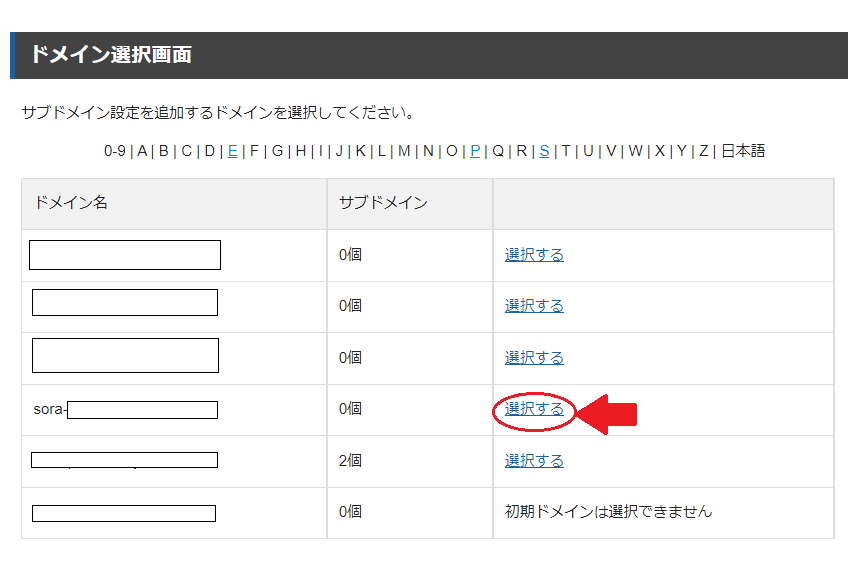The image size is (852, 568).
Task: Click the サブドメイン設定を追加する instruction sentence
Action: click(x=218, y=113)
